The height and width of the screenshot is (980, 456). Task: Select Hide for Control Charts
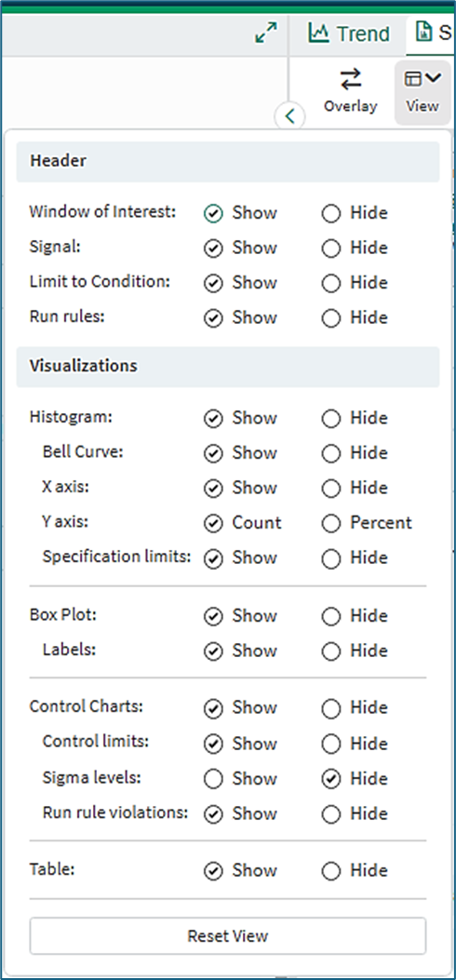point(331,709)
